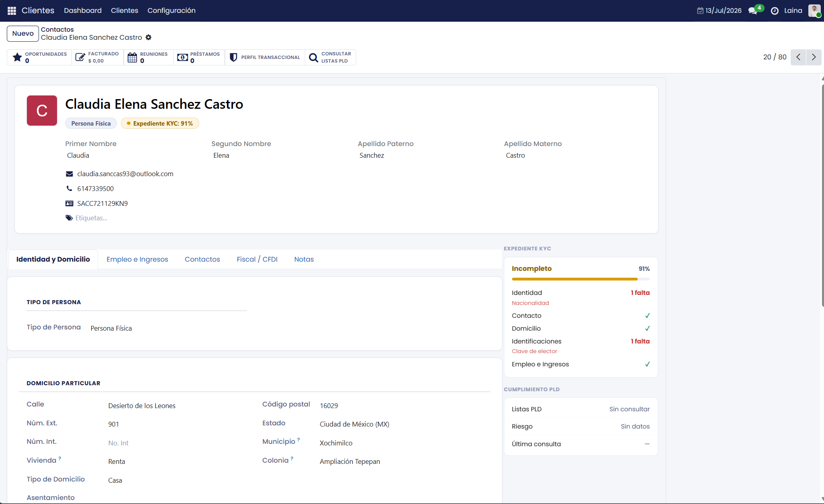Click the Nuevo button

[23, 34]
